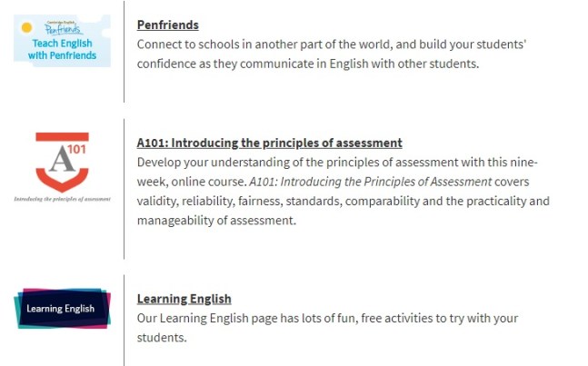The image size is (588, 366).
Task: Click 'Teach English with Penfriends' banner text
Action: [62, 48]
